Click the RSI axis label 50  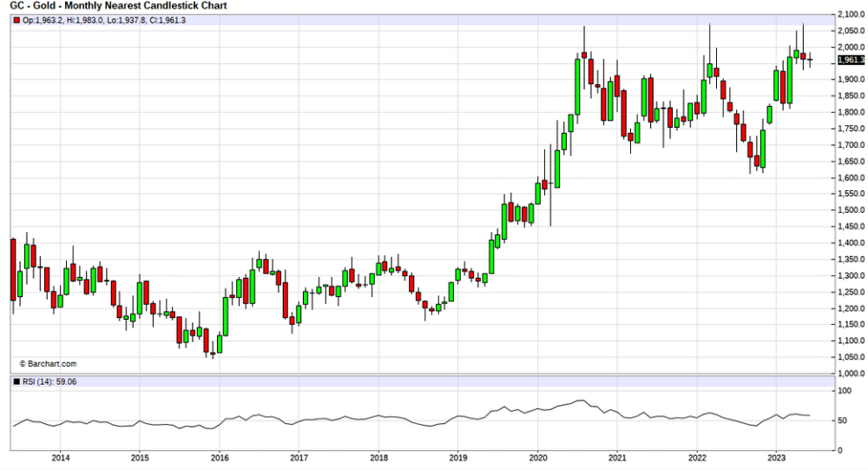843,420
